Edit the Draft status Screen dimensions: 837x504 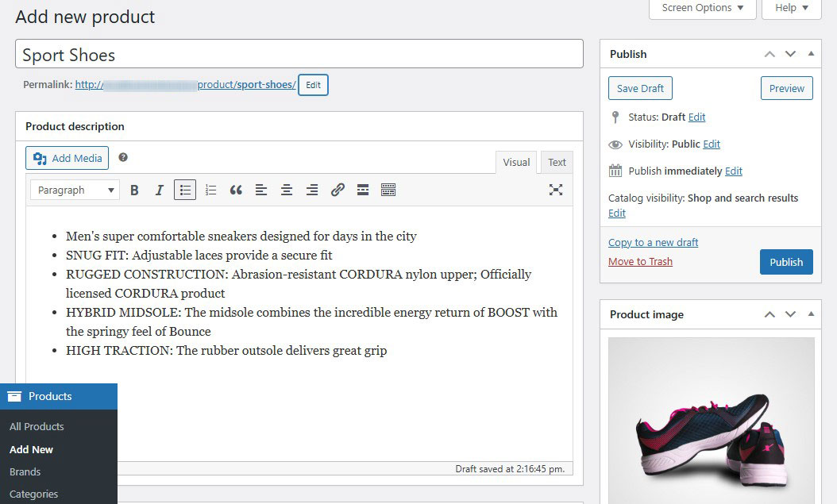coord(696,117)
